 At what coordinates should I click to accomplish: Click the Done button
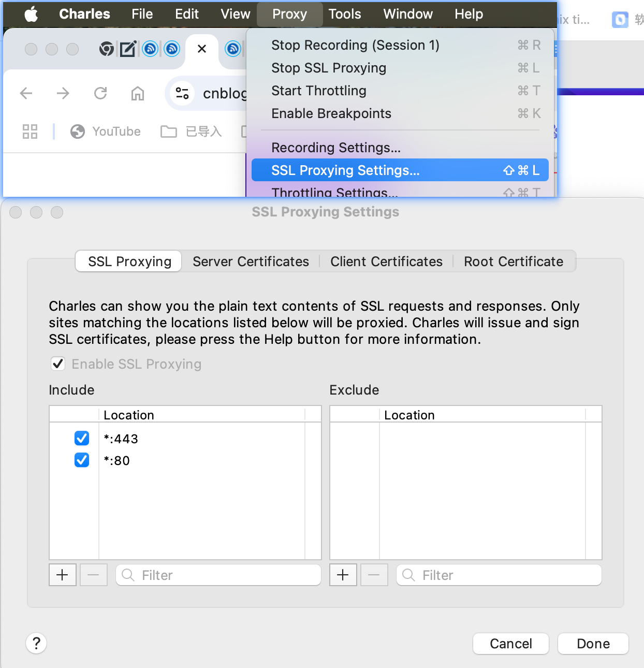[x=593, y=644]
